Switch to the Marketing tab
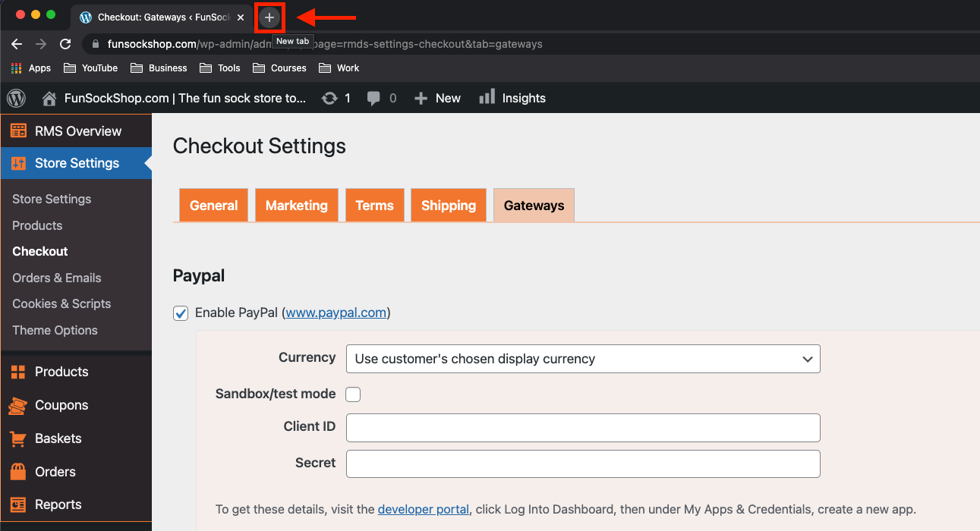980x531 pixels. pyautogui.click(x=297, y=206)
